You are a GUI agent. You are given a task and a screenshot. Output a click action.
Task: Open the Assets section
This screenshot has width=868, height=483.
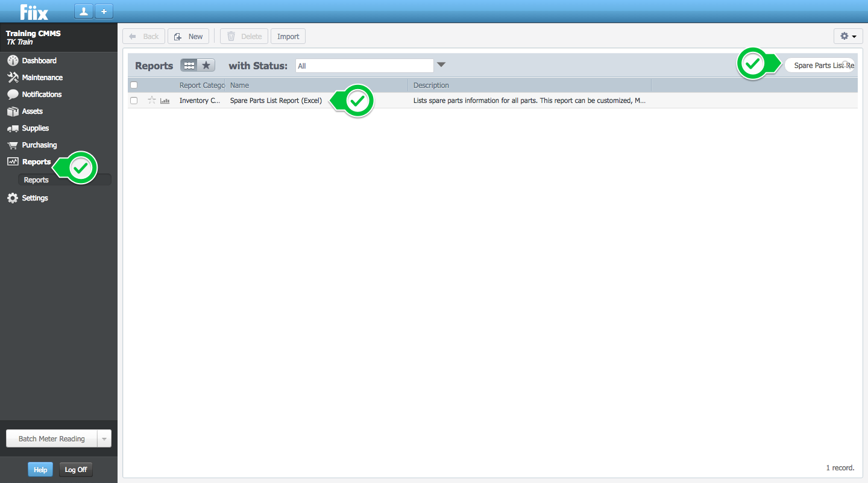(33, 111)
